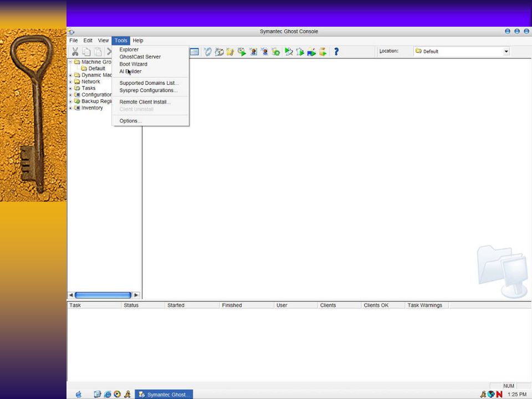
Task: Choose Explorer from the Tools menu
Action: pyautogui.click(x=151, y=49)
